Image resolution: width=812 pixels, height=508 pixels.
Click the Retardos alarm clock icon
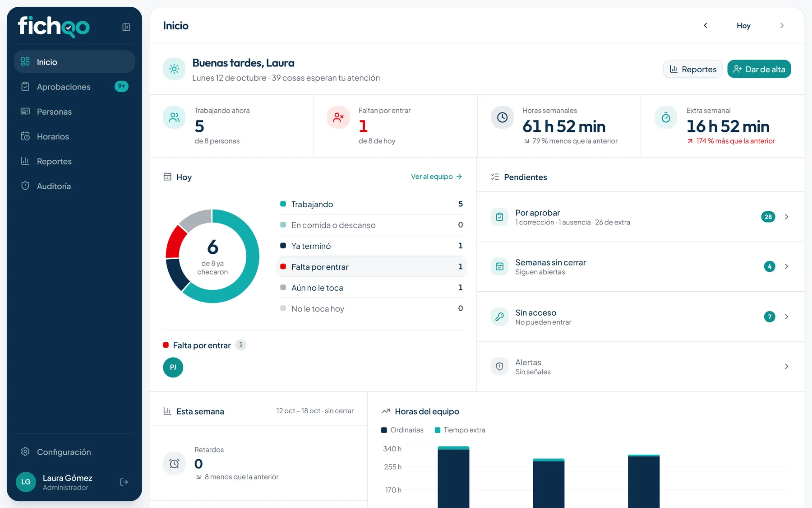(x=174, y=463)
